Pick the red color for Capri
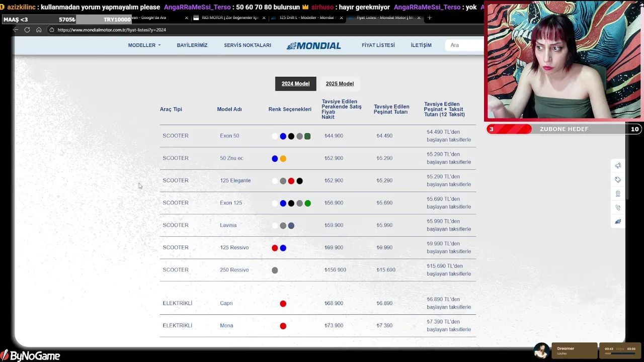Image resolution: width=644 pixels, height=362 pixels. click(x=283, y=304)
